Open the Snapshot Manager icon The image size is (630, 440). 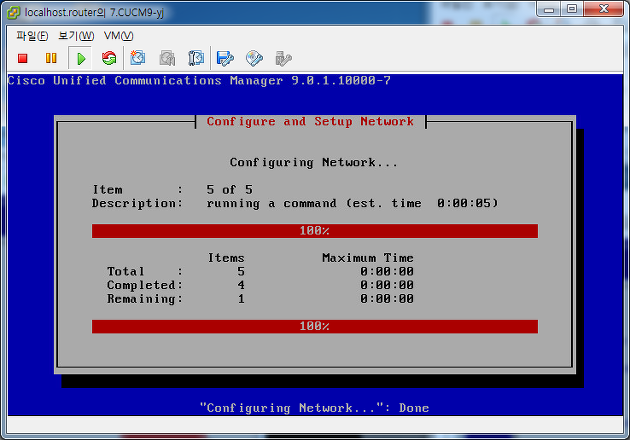(x=196, y=58)
